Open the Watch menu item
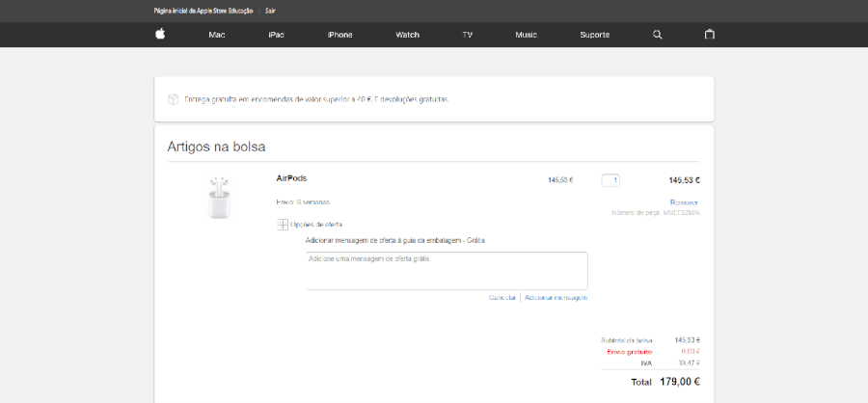Screen dimensions: 868x403 point(407,35)
